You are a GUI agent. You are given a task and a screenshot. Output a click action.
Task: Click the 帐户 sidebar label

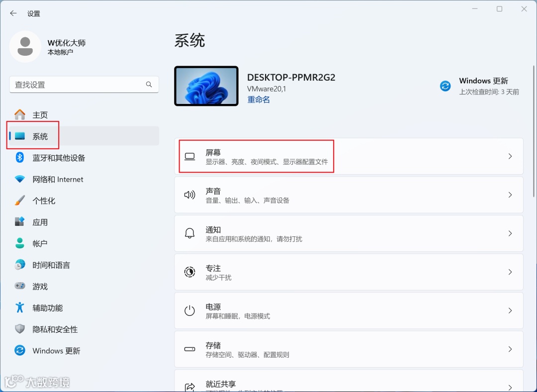pos(40,244)
